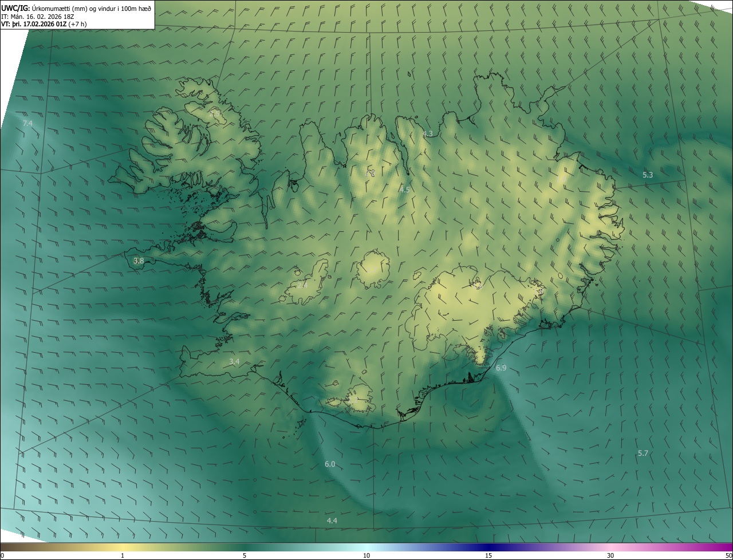733x560 pixels.
Task: Click the 6.0 value south of Iceland
Action: 330,464
